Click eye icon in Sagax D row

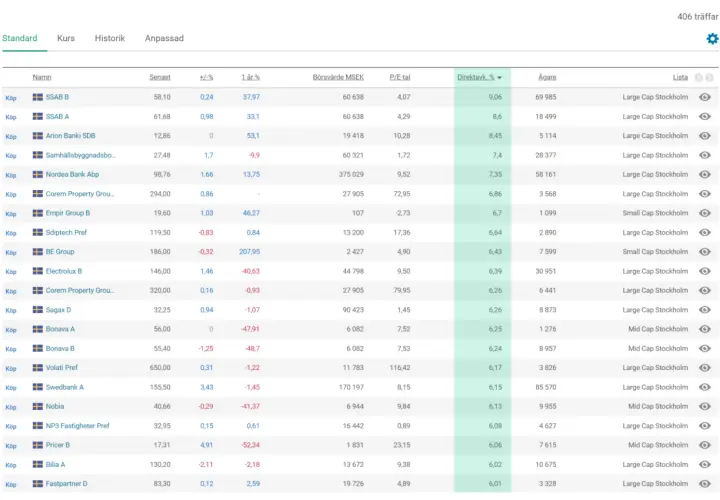pyautogui.click(x=705, y=310)
